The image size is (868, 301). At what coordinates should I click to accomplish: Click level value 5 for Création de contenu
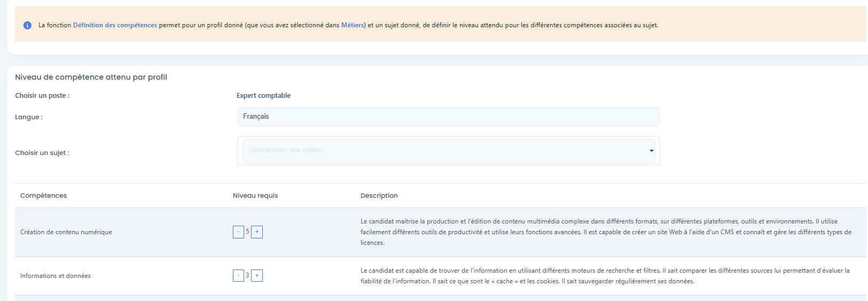pos(247,231)
